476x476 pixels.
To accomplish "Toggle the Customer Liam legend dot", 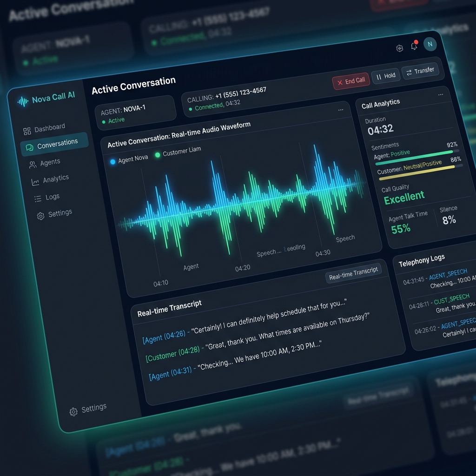I will (158, 155).
